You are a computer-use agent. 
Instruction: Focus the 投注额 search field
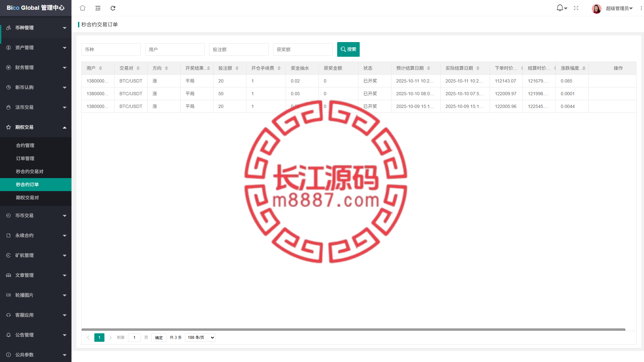point(239,50)
